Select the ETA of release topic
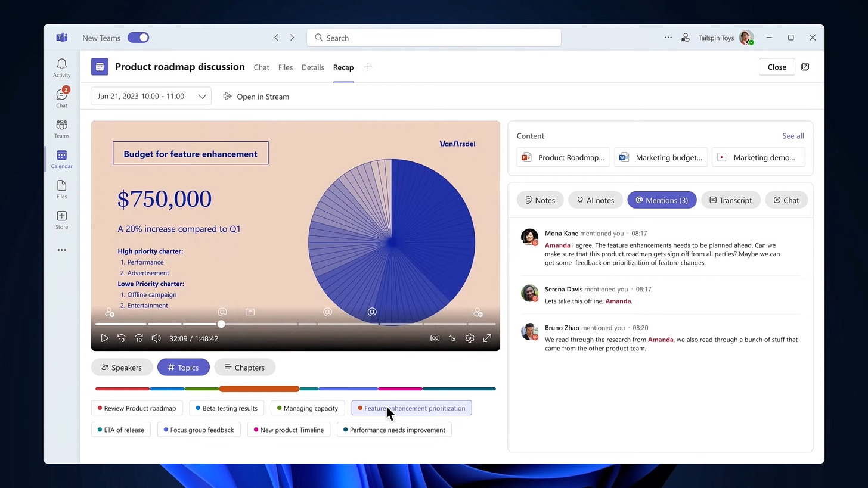 tap(121, 430)
